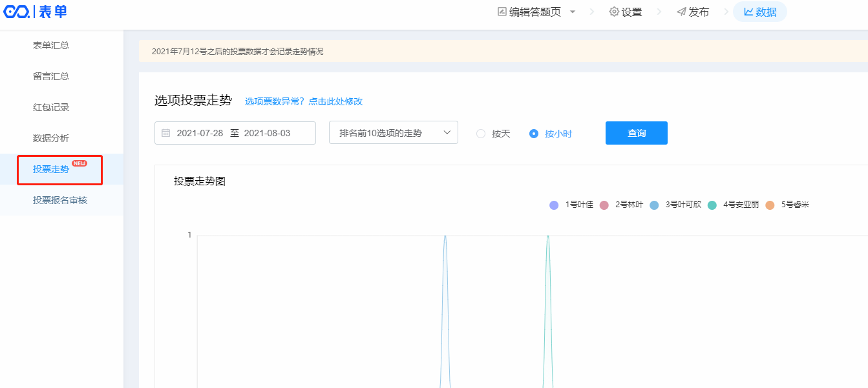Open the 排名前10选项的走势 dropdown
Screen dimensions: 868x388
(394, 132)
